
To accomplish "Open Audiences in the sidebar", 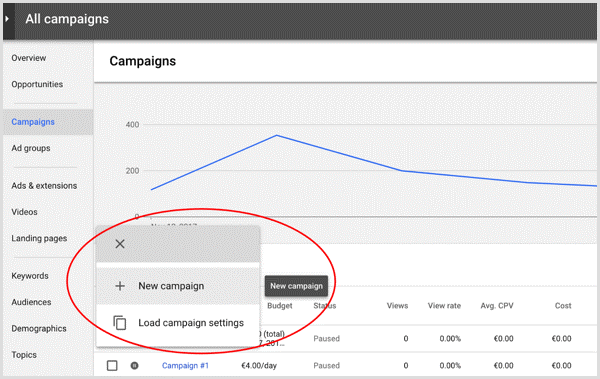I will [31, 302].
